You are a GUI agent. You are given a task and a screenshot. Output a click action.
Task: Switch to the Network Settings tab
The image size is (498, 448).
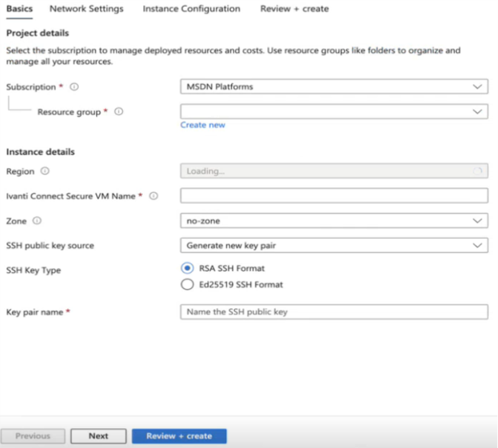pyautogui.click(x=86, y=9)
